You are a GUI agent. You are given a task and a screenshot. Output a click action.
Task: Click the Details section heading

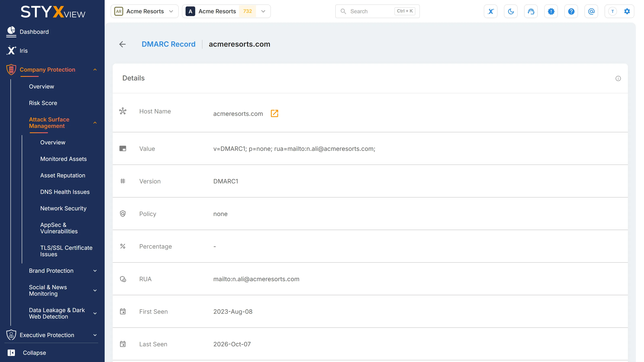tap(133, 78)
